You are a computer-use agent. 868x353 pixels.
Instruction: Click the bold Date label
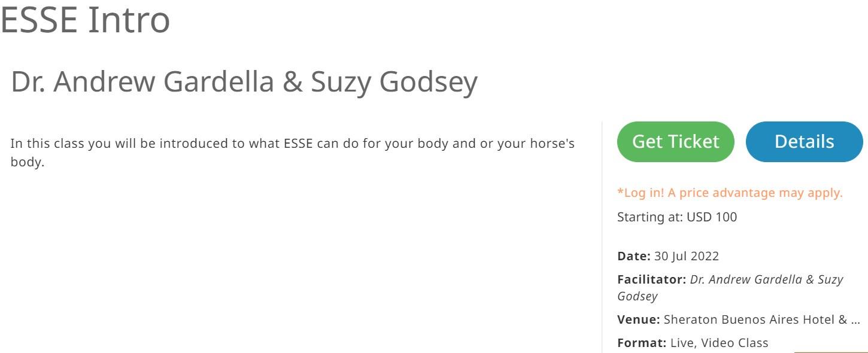point(633,256)
